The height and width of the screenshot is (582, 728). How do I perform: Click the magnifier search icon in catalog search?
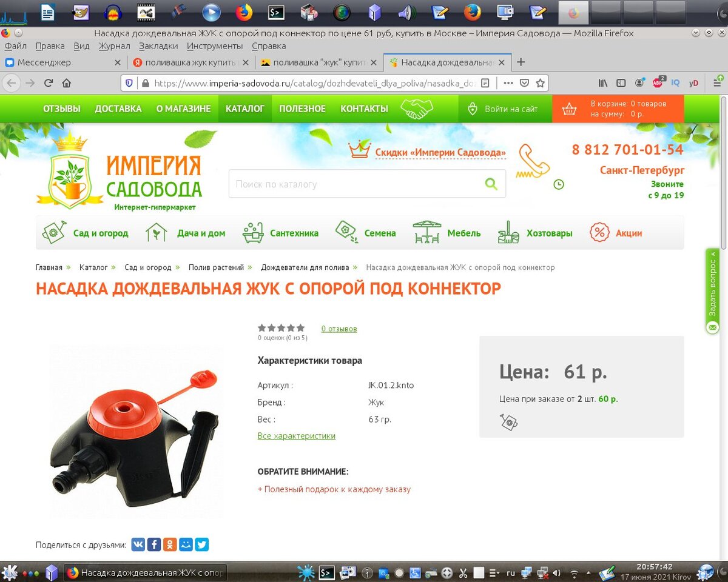pos(491,184)
